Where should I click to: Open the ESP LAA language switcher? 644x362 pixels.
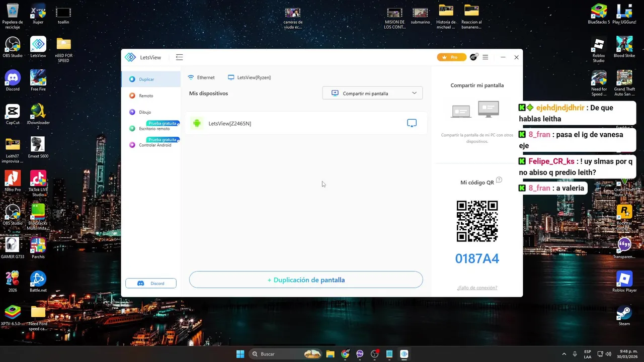click(x=588, y=354)
